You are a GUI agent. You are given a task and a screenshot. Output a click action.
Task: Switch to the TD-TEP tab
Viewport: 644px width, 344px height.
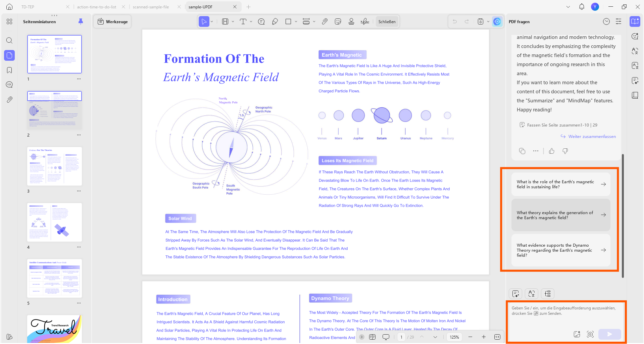click(28, 7)
